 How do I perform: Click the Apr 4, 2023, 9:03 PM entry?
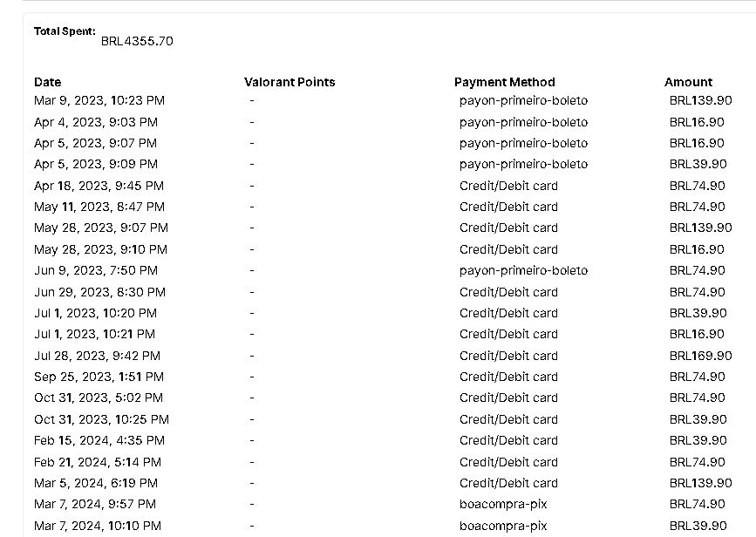(96, 122)
